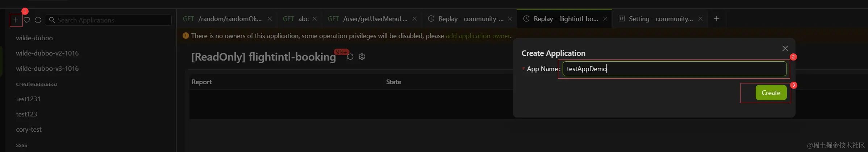Image resolution: width=868 pixels, height=152 pixels.
Task: Open settings gear beside flightintl-booking title
Action: (x=362, y=57)
